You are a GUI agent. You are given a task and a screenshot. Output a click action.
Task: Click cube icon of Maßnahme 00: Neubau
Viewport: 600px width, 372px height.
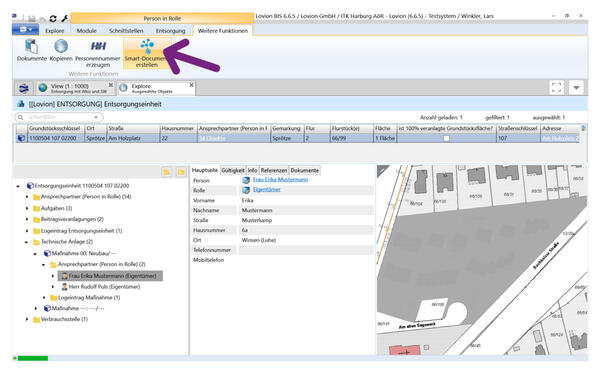click(x=47, y=253)
